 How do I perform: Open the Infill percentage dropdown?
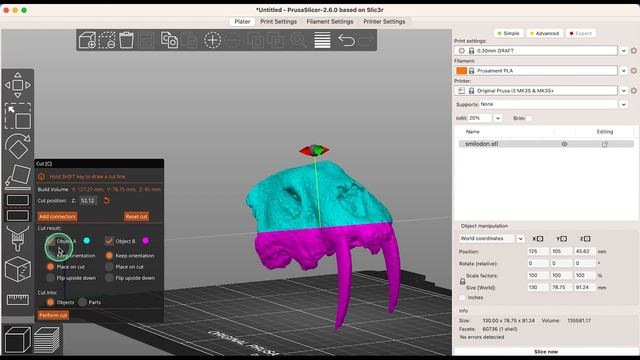pyautogui.click(x=498, y=118)
